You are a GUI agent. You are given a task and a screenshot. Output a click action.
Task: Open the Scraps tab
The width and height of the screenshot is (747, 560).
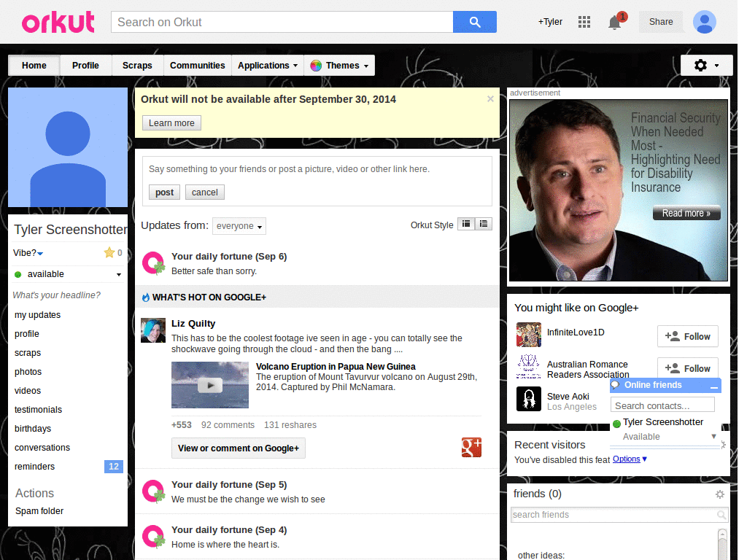click(137, 65)
